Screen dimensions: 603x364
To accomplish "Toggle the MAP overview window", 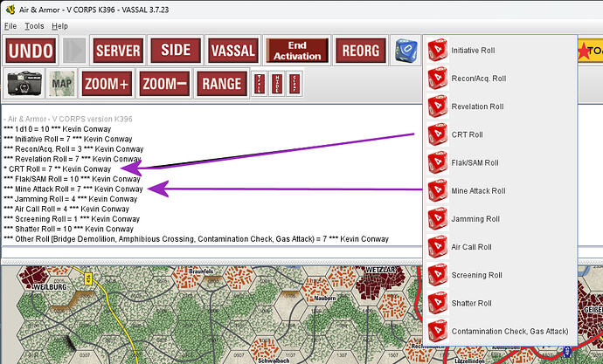I will click(x=61, y=83).
